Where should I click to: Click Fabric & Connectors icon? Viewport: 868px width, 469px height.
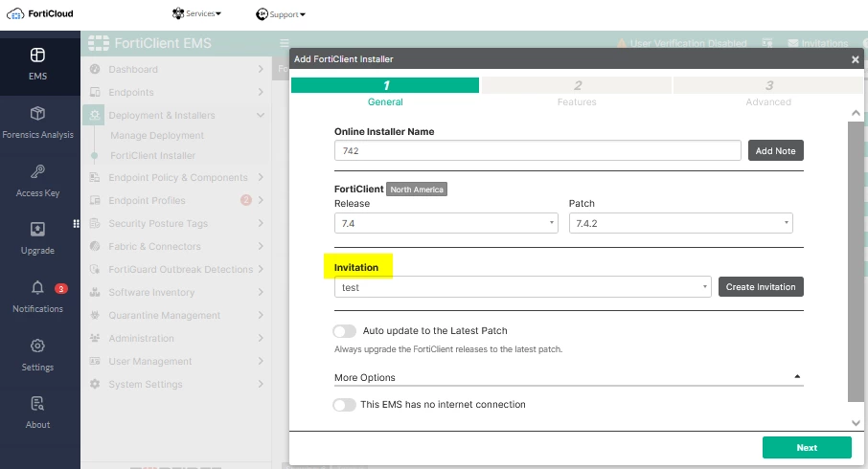(x=95, y=246)
